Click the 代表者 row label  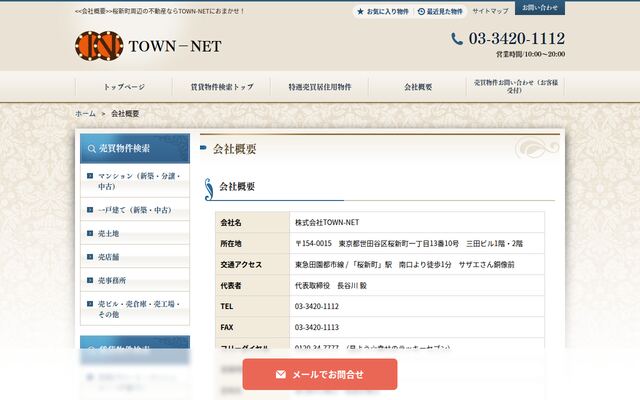[253, 285]
